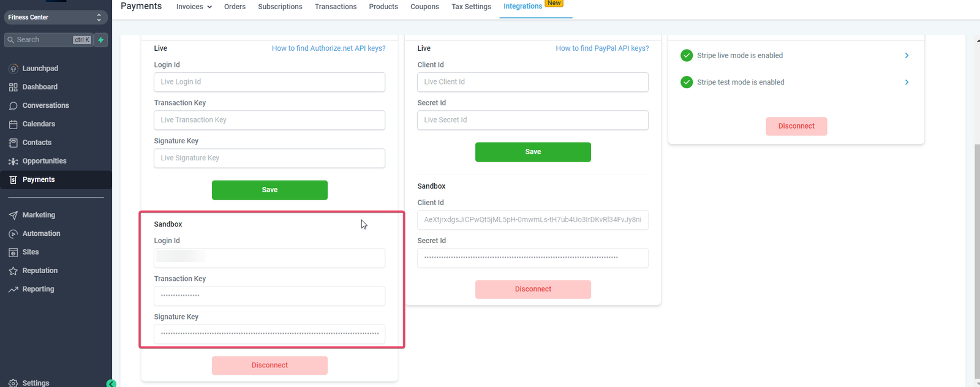Expand the Stripe live mode row chevron
The width and height of the screenshot is (980, 387).
907,56
